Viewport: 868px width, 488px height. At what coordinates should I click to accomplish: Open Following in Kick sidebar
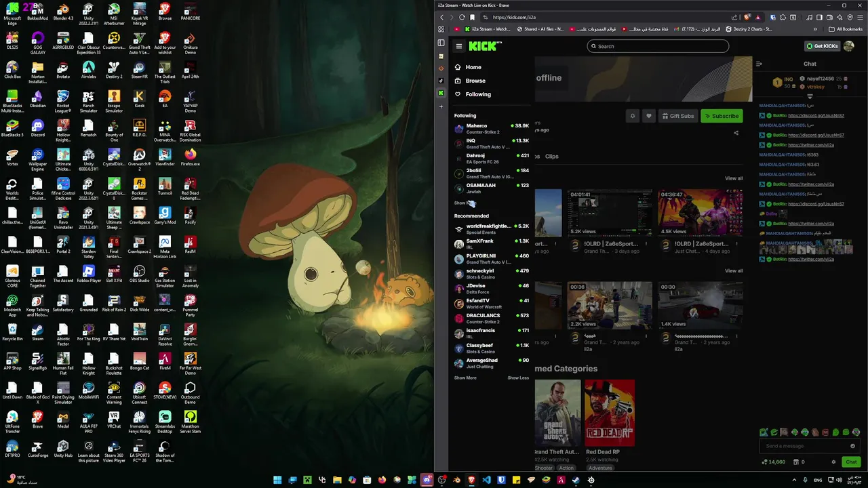pos(473,94)
